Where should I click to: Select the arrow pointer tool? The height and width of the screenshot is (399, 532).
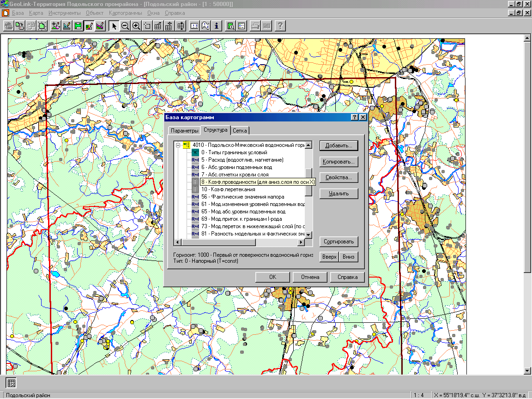pos(114,26)
